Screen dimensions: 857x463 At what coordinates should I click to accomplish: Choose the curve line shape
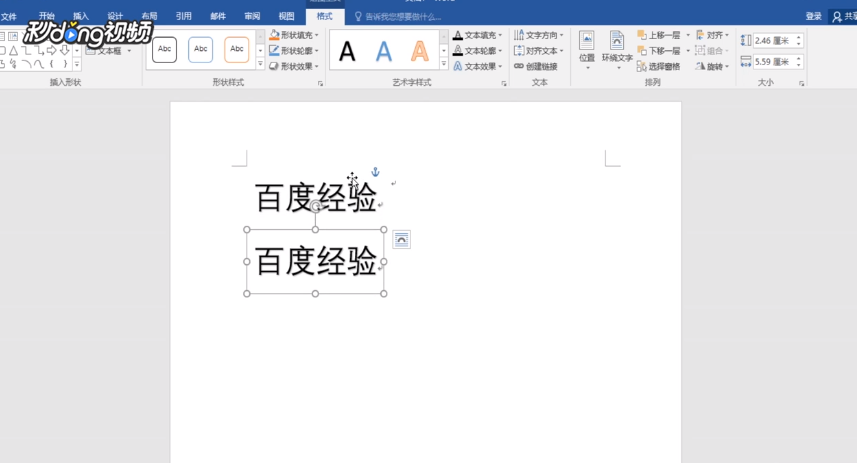38,64
